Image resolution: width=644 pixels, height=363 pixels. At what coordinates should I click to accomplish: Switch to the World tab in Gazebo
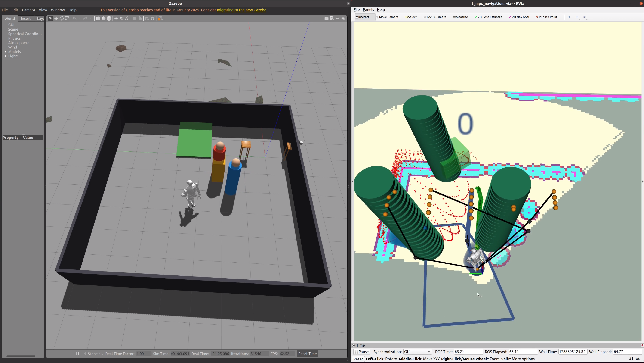pos(10,19)
